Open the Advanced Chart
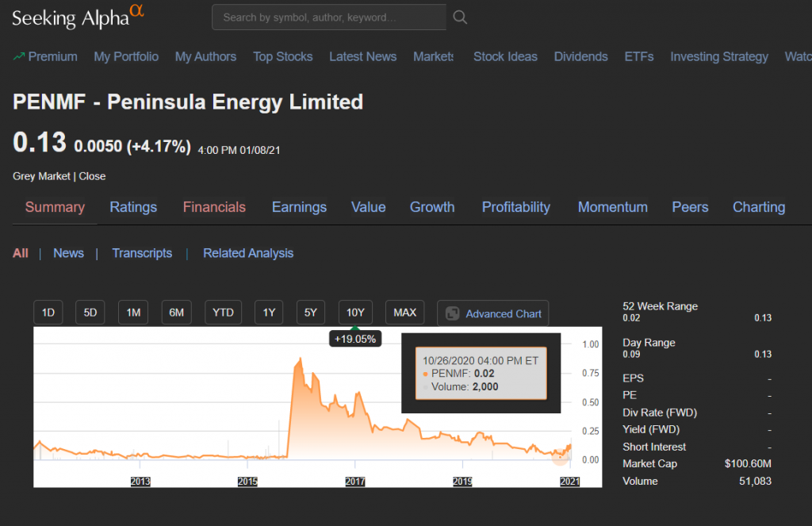This screenshot has width=812, height=526. coord(493,313)
